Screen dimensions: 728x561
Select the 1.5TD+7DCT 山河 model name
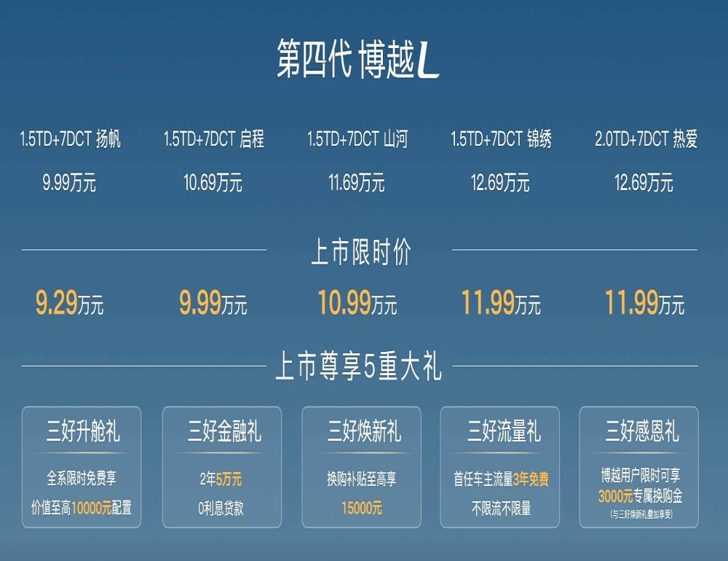(357, 139)
